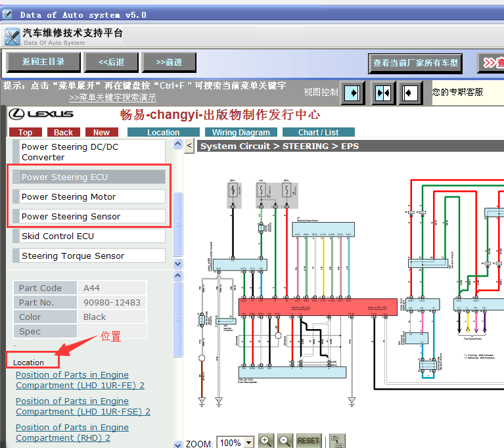Select Steering Torque Sensor item

(x=89, y=256)
